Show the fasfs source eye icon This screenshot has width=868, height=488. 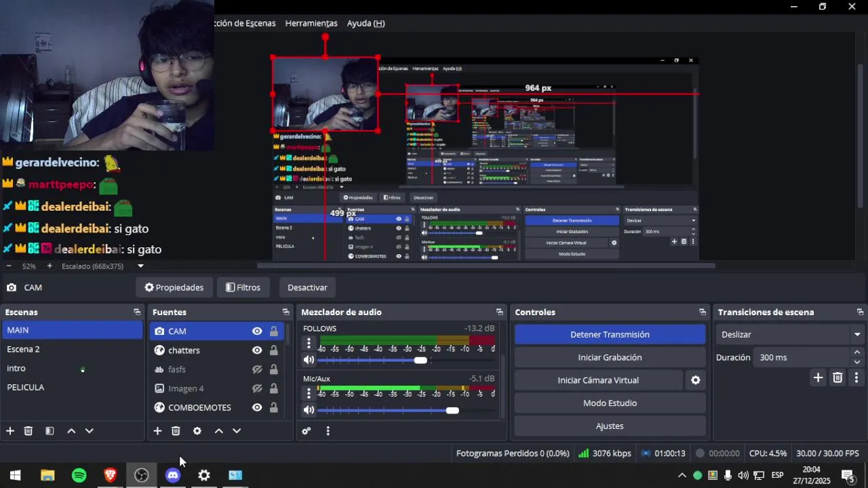pyautogui.click(x=257, y=369)
